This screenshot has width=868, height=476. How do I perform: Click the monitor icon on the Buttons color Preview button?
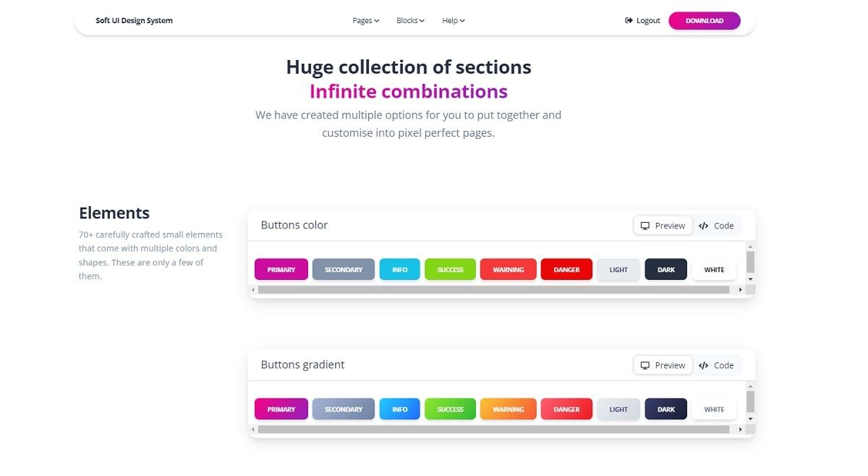pos(645,225)
